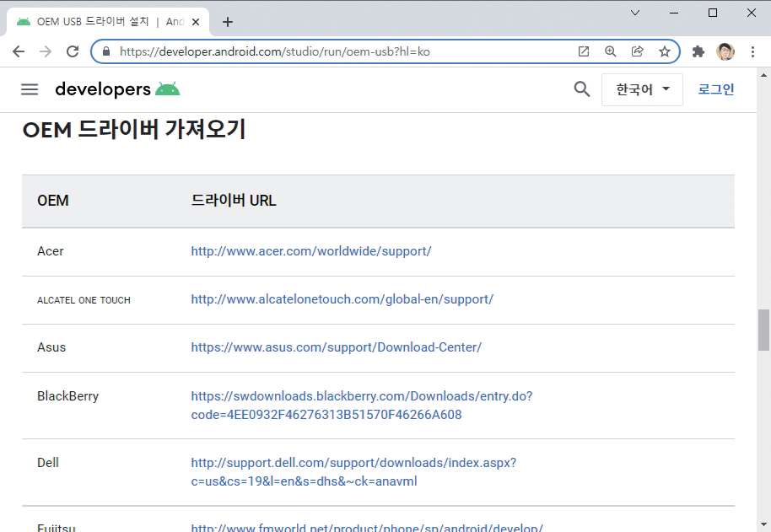This screenshot has width=771, height=532.
Task: Select the OEM USB 드라이버 설치 tab
Action: (108, 22)
